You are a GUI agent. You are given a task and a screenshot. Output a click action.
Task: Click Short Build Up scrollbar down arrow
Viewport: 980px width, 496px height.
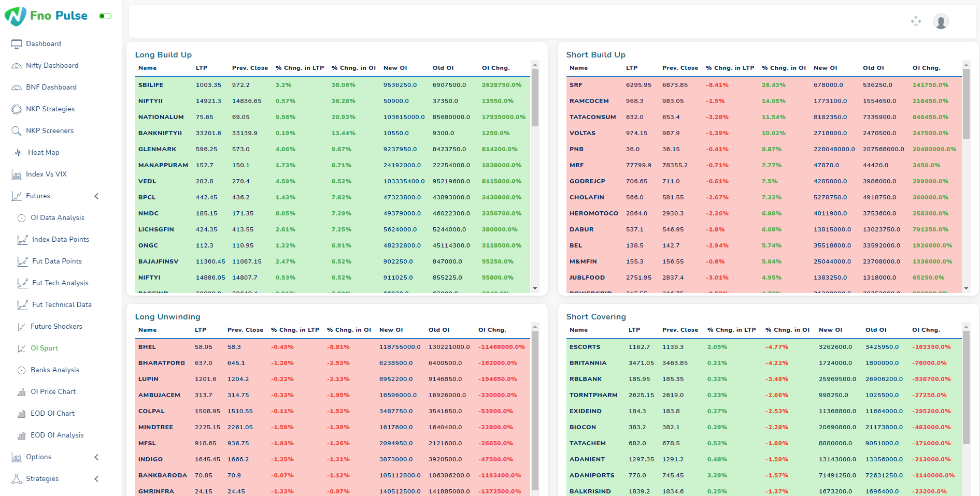[966, 288]
